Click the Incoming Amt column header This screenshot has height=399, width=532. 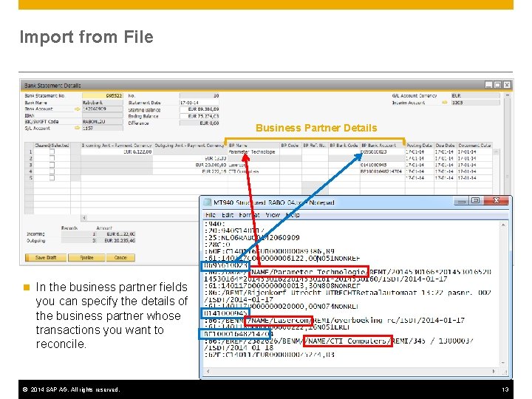tap(117, 146)
